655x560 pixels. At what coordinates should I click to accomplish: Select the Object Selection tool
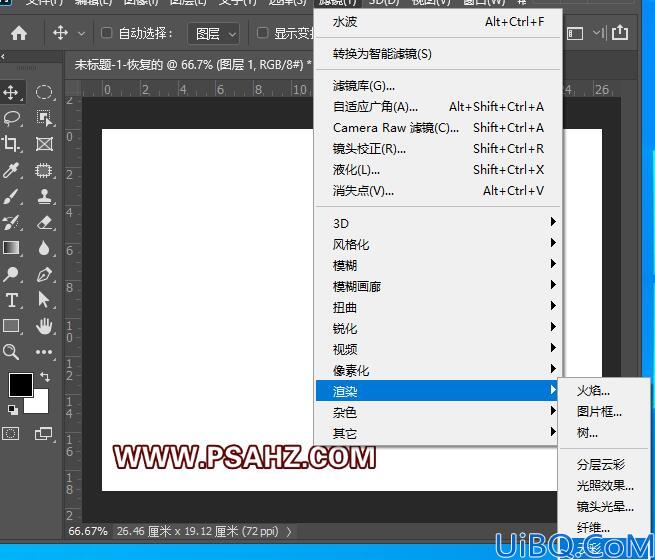(44, 118)
